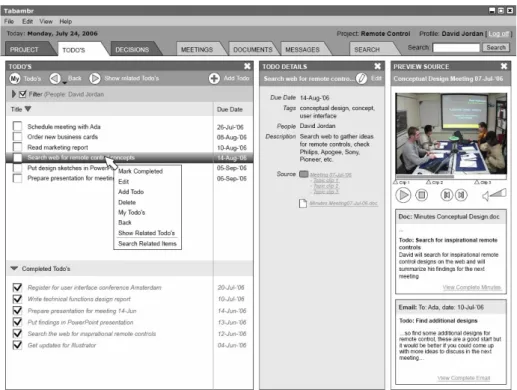Close the TODO DETAILS panel
517x390 pixels.
click(x=377, y=66)
